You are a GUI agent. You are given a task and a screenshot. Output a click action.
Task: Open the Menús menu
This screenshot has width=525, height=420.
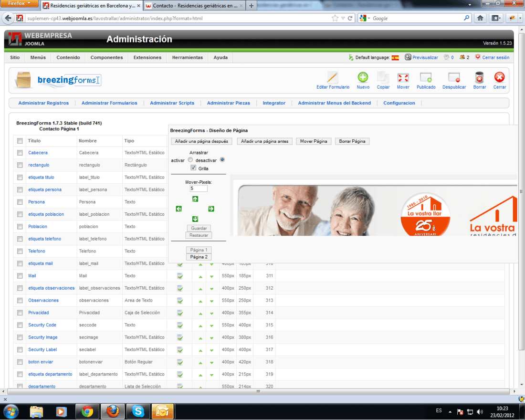coord(38,58)
